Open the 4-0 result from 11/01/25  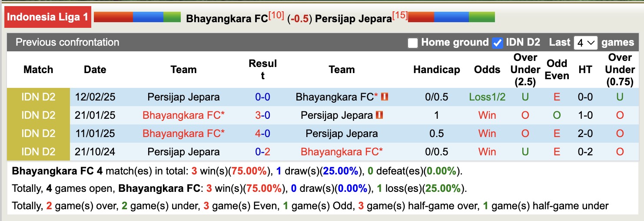(x=262, y=134)
